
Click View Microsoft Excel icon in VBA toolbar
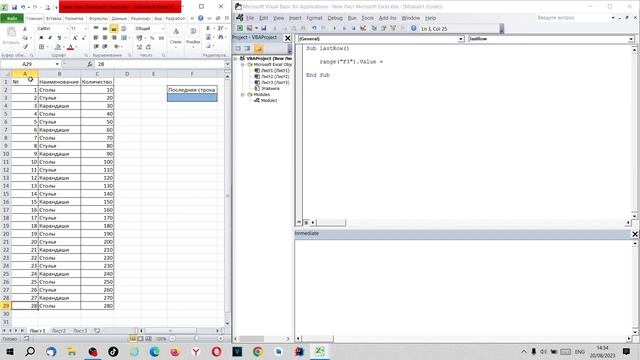click(240, 28)
